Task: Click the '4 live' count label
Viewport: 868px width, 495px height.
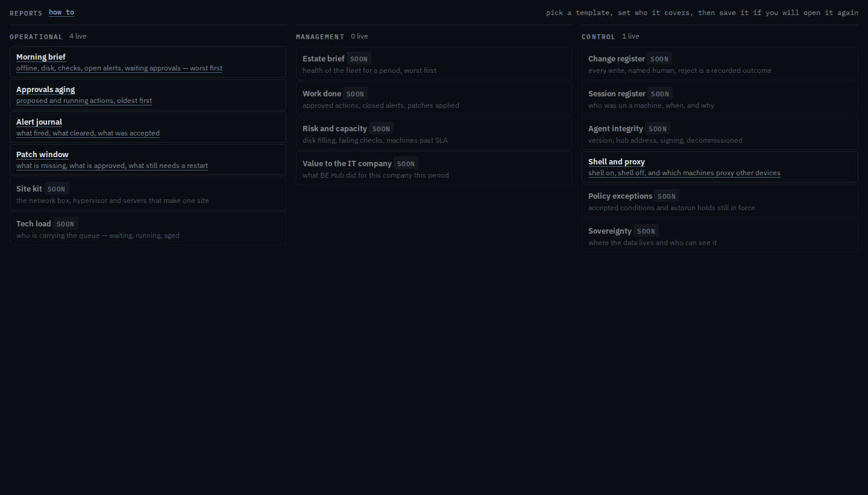Action: [78, 36]
